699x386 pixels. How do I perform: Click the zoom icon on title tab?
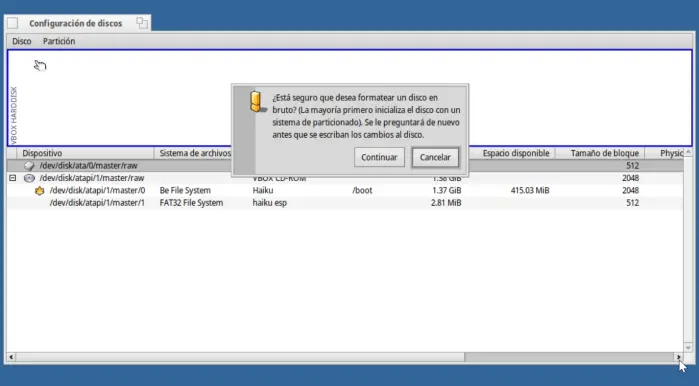tap(142, 23)
